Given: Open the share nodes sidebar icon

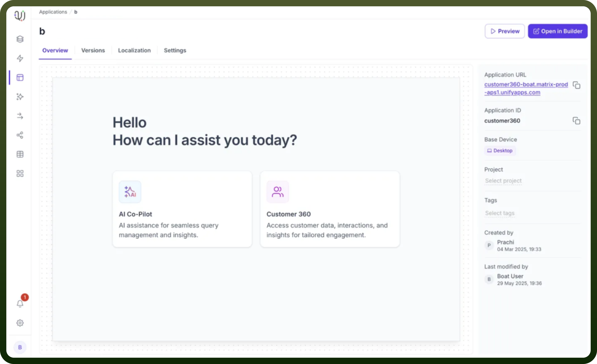Looking at the screenshot, I should (x=20, y=135).
